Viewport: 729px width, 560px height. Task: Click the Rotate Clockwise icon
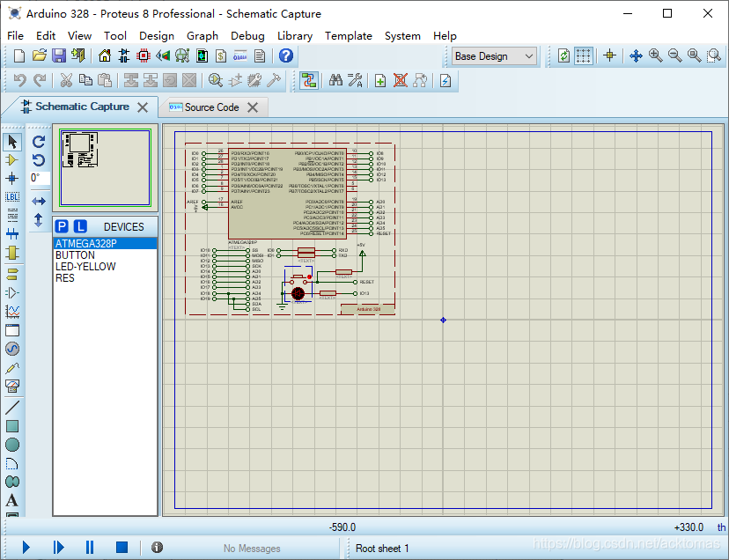click(x=39, y=142)
